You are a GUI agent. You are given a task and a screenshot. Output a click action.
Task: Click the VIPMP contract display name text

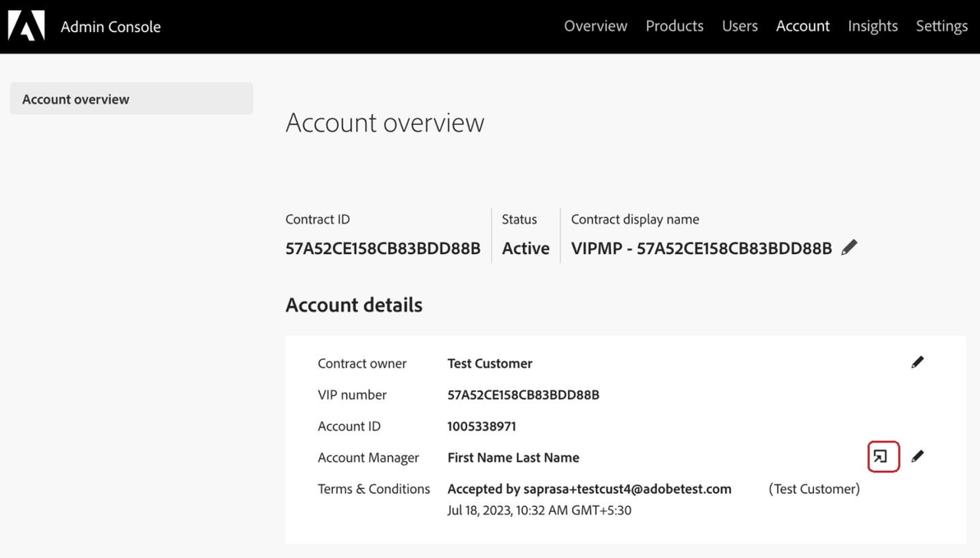(701, 249)
